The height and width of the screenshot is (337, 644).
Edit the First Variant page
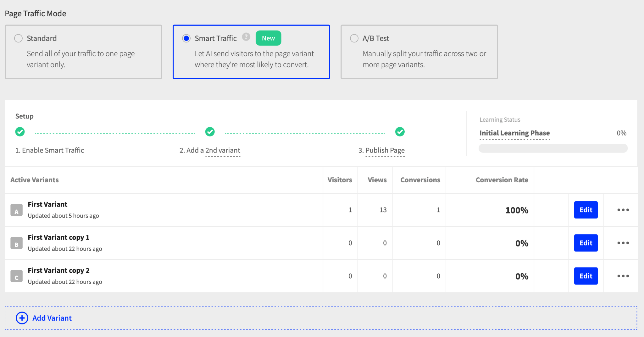point(586,210)
